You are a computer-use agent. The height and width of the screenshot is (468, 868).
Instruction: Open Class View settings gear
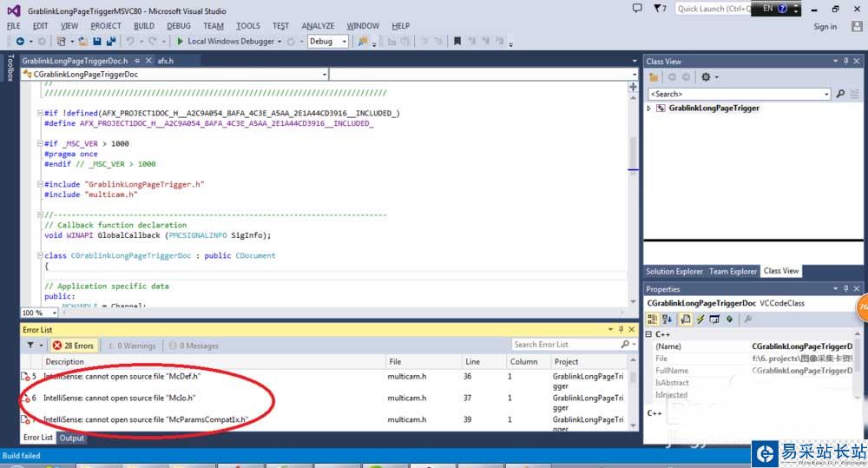click(706, 77)
